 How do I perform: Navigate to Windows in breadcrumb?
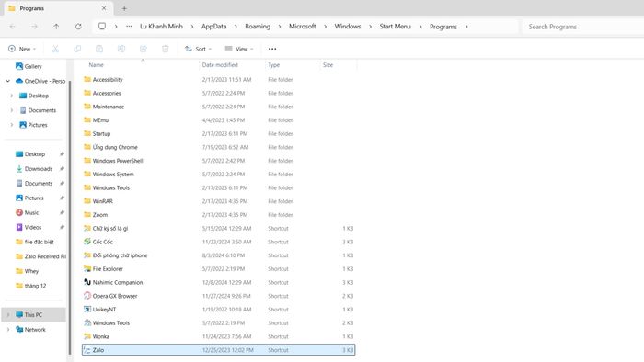(x=348, y=27)
